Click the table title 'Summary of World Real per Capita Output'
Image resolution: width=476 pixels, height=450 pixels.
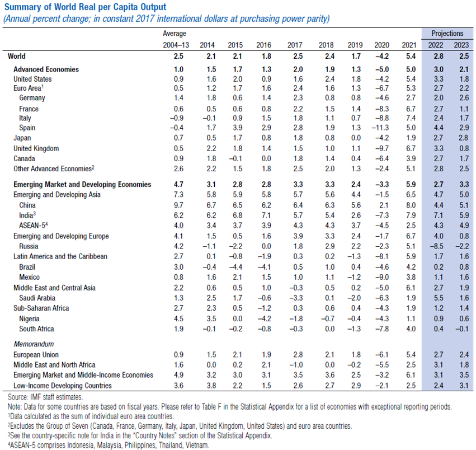(86, 7)
